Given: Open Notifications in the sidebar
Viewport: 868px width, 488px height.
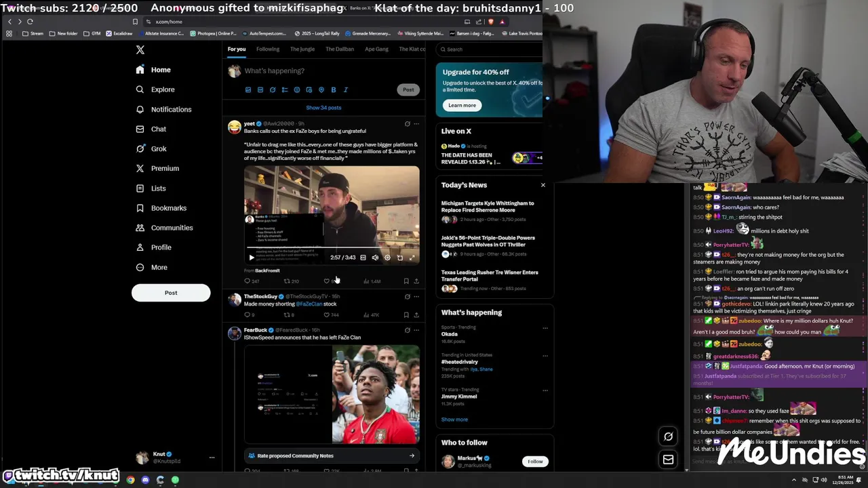Looking at the screenshot, I should pos(163,109).
